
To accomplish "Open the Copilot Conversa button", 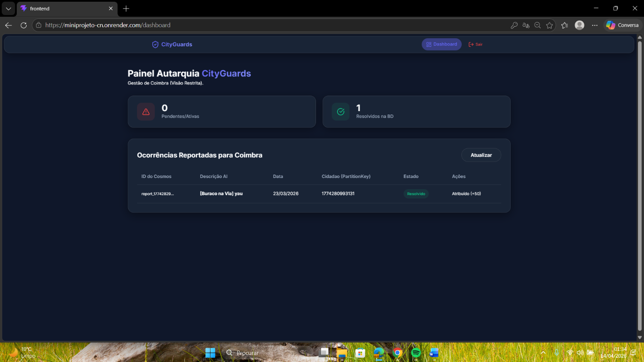I will click(x=623, y=25).
